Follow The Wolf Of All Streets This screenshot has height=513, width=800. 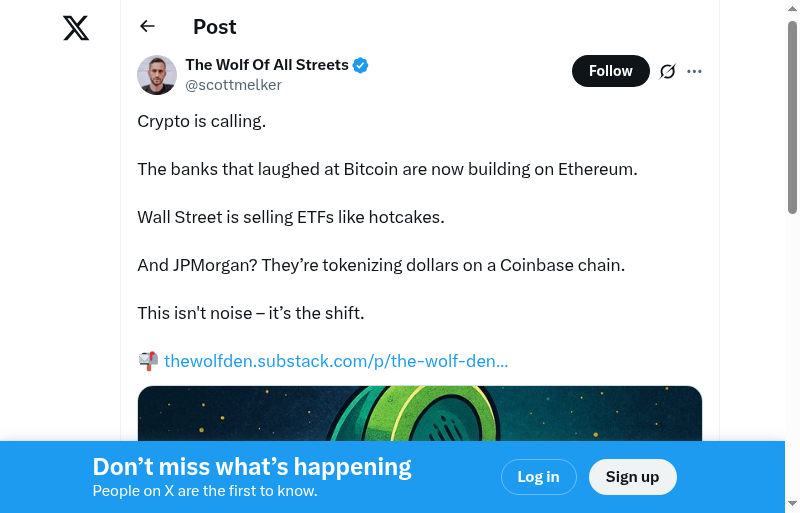(x=610, y=71)
